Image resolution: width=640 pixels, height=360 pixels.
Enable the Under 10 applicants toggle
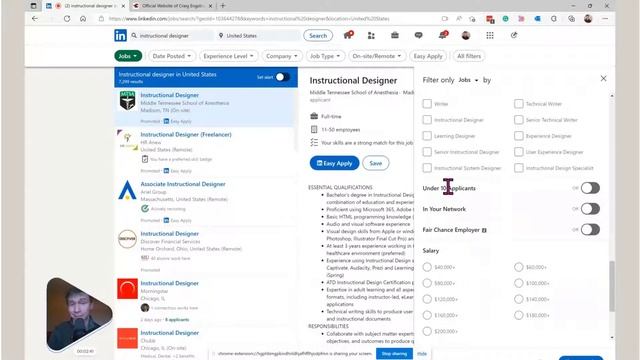click(x=590, y=188)
